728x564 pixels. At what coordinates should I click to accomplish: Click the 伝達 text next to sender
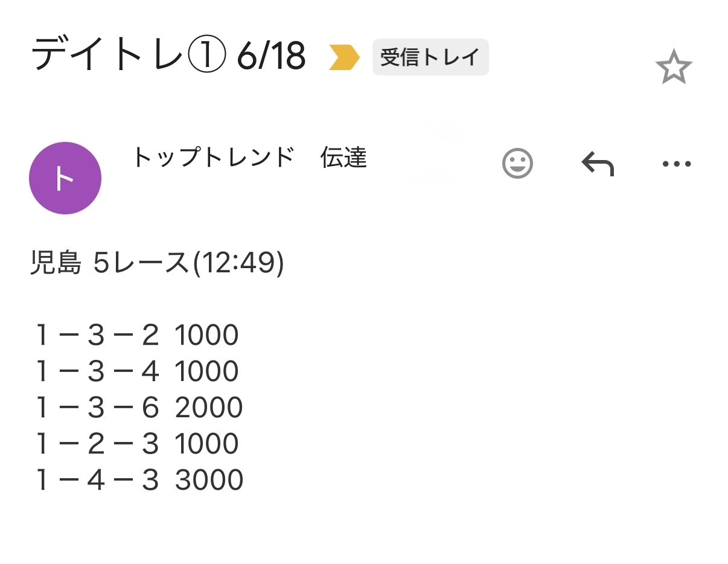pyautogui.click(x=342, y=159)
